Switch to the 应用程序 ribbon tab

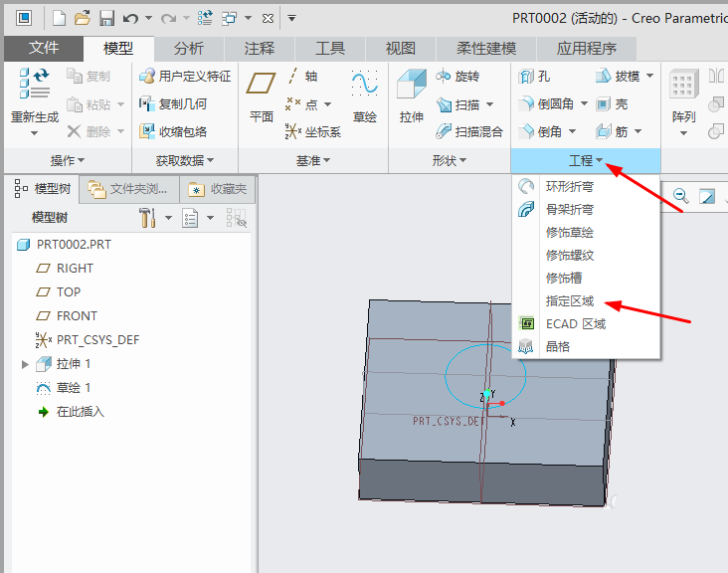587,49
